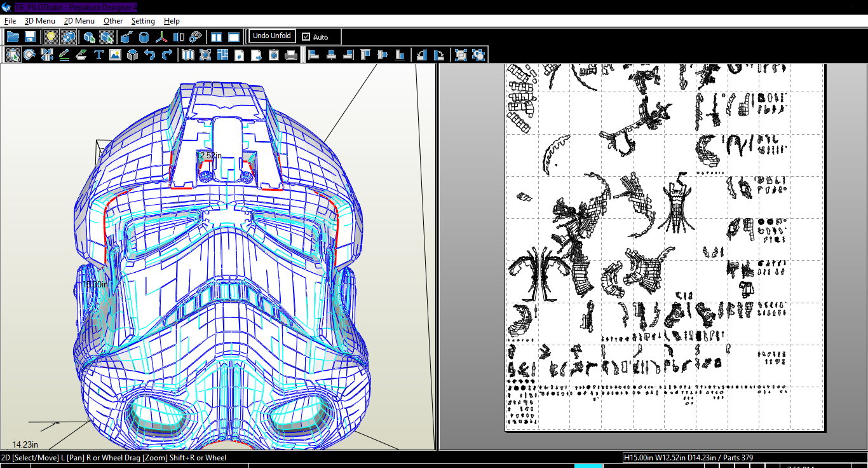Image resolution: width=868 pixels, height=468 pixels.
Task: Click the Undo arrow icon
Action: [x=149, y=55]
